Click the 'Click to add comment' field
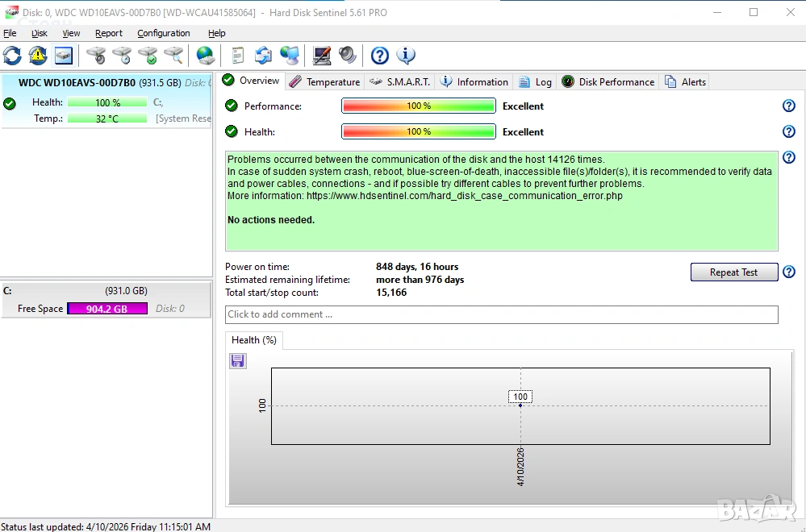This screenshot has height=532, width=806. point(501,314)
